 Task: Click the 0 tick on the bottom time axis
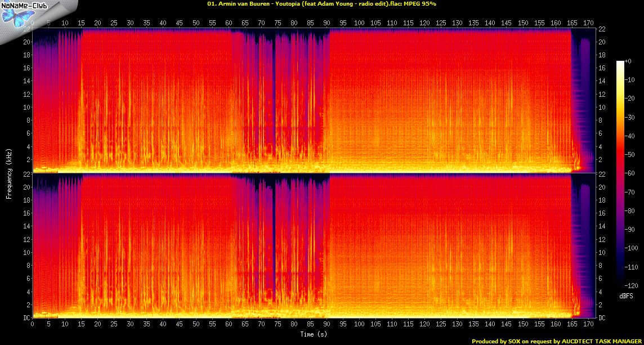click(32, 324)
